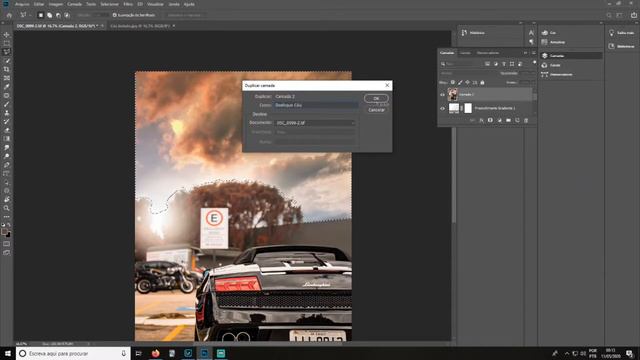This screenshot has width=640, height=360.
Task: Click New Adjustment Layer icon in Layers panel
Action: [499, 120]
